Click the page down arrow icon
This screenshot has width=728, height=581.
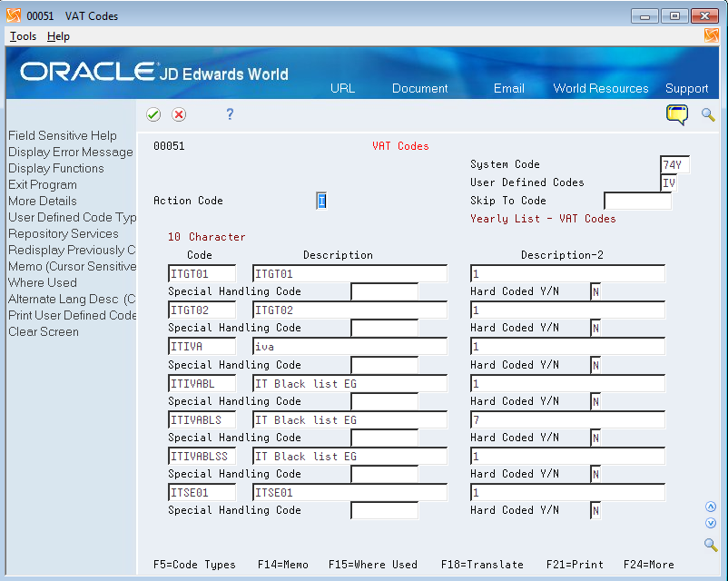click(711, 523)
